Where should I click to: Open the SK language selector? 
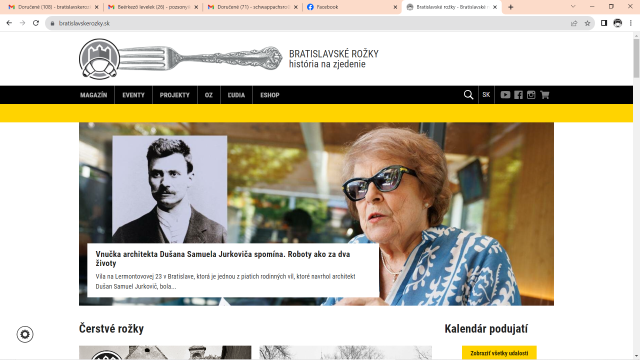tap(486, 95)
